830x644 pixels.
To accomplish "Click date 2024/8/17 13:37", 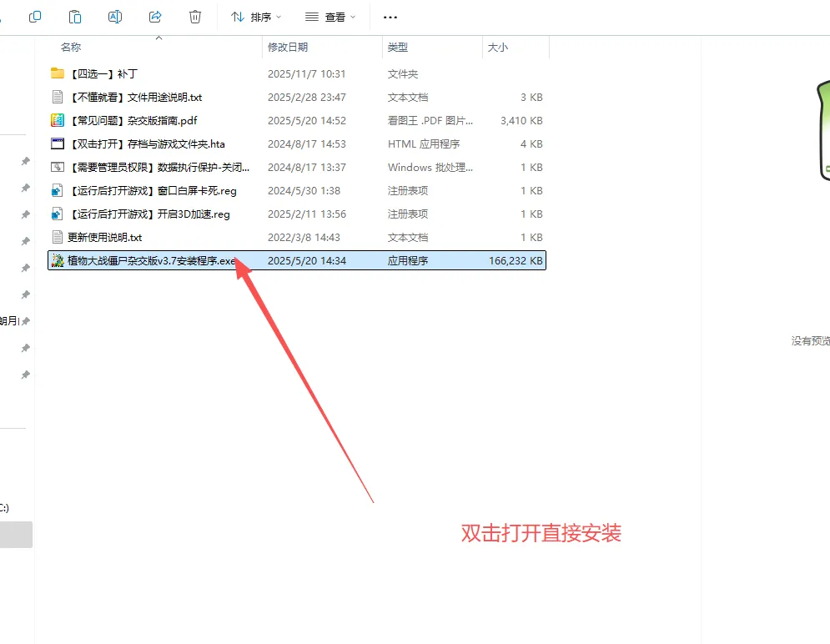I will [x=307, y=167].
